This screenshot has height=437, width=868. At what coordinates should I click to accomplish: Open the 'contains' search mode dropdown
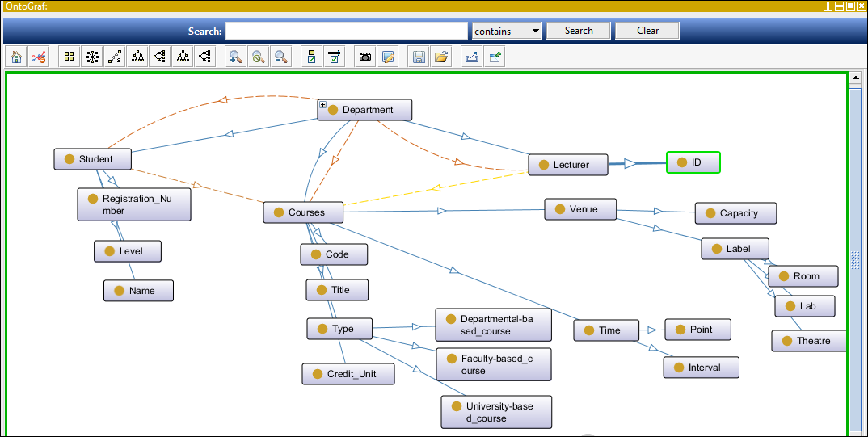[506, 31]
